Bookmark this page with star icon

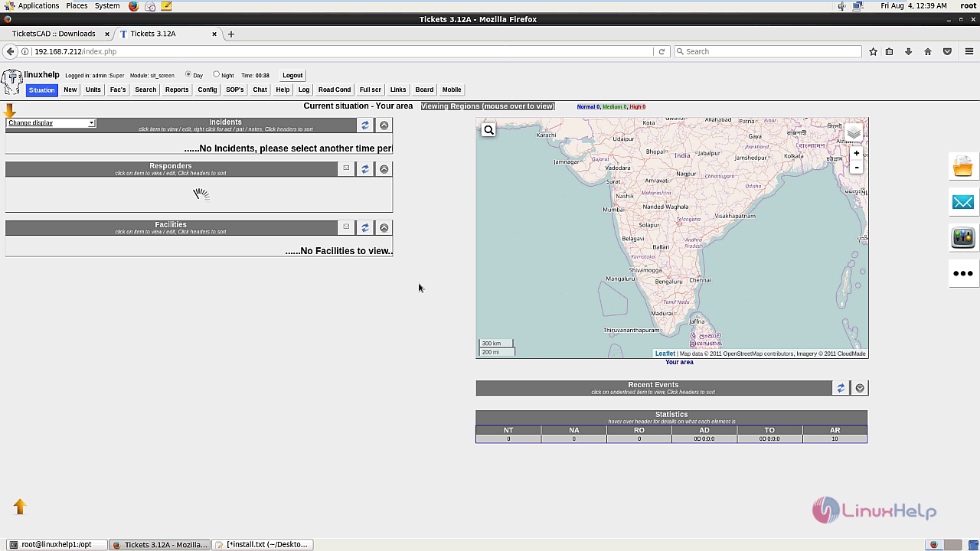[873, 51]
